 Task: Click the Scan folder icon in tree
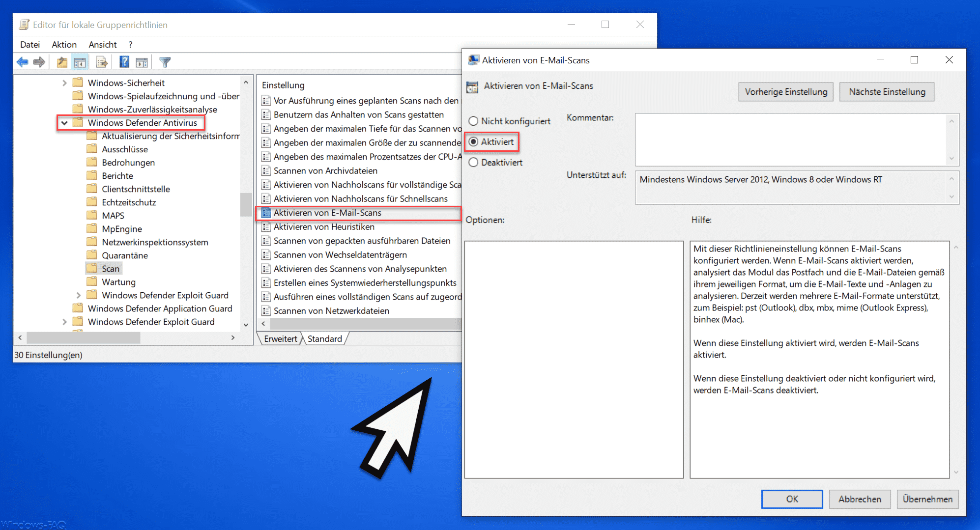coord(92,268)
